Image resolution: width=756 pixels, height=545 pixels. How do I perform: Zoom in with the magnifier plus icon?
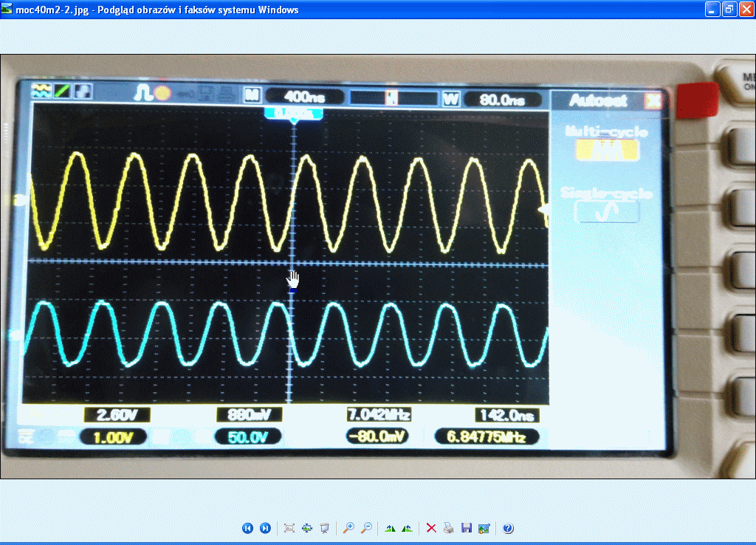tap(349, 528)
